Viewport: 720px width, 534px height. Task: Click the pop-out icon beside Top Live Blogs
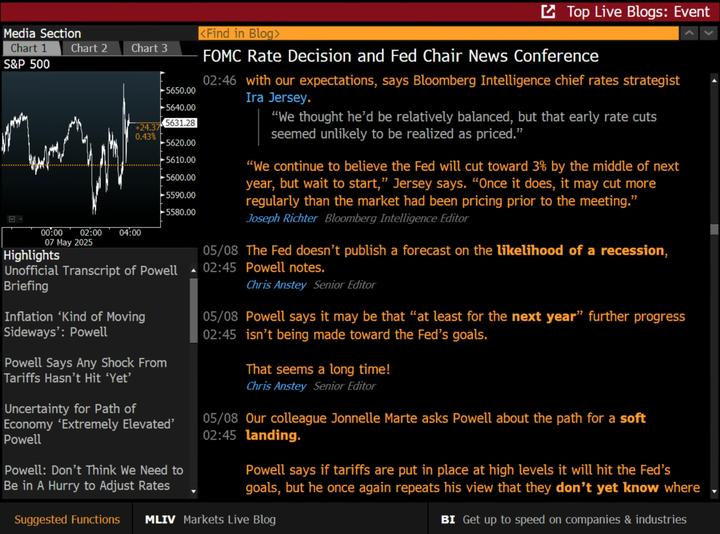[x=548, y=12]
